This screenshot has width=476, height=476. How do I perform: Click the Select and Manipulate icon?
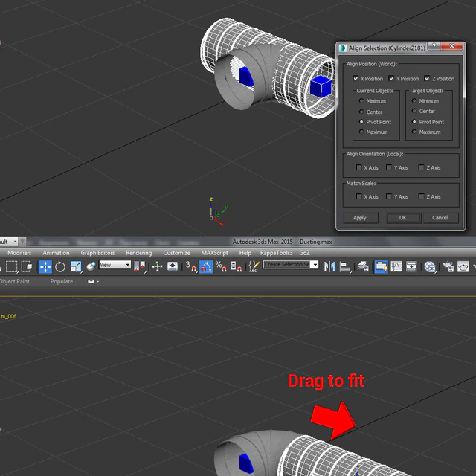point(157,266)
